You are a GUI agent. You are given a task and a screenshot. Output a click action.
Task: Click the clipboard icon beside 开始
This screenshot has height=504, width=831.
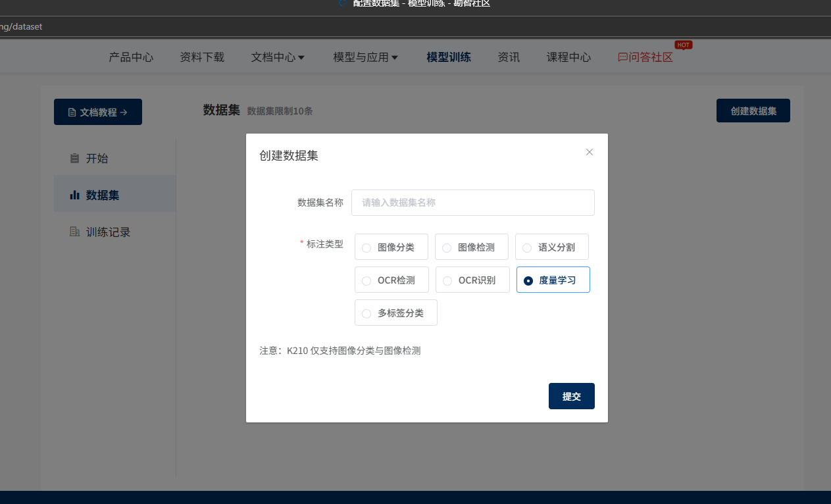[74, 159]
